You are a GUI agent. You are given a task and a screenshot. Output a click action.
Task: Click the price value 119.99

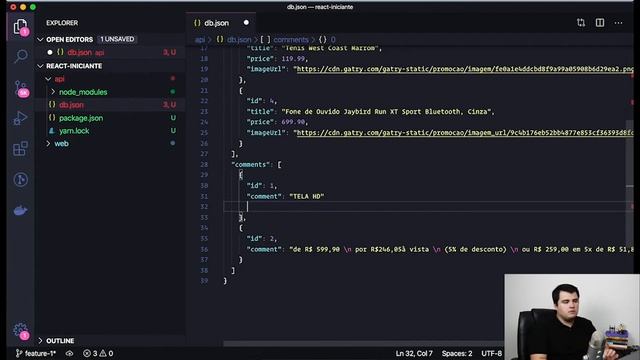tap(293, 58)
